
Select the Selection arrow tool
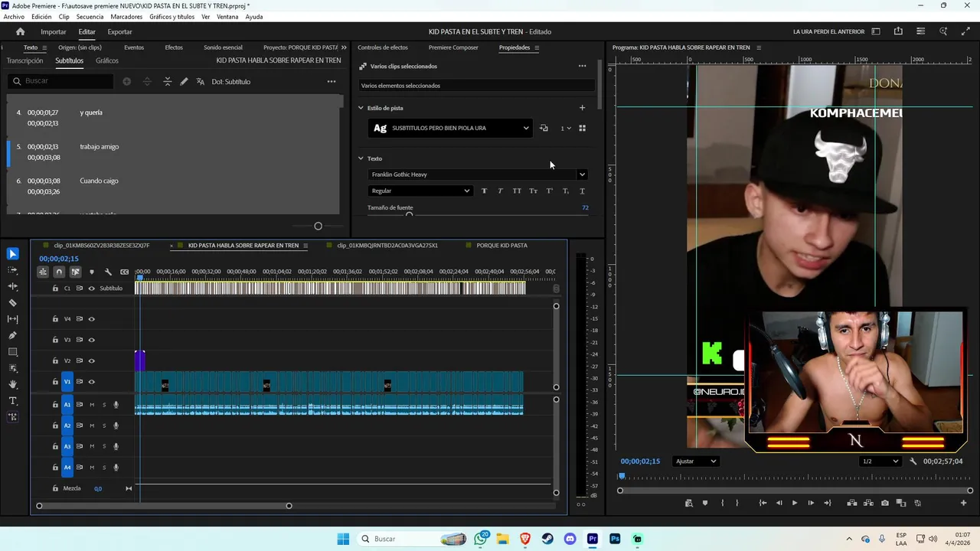point(13,254)
